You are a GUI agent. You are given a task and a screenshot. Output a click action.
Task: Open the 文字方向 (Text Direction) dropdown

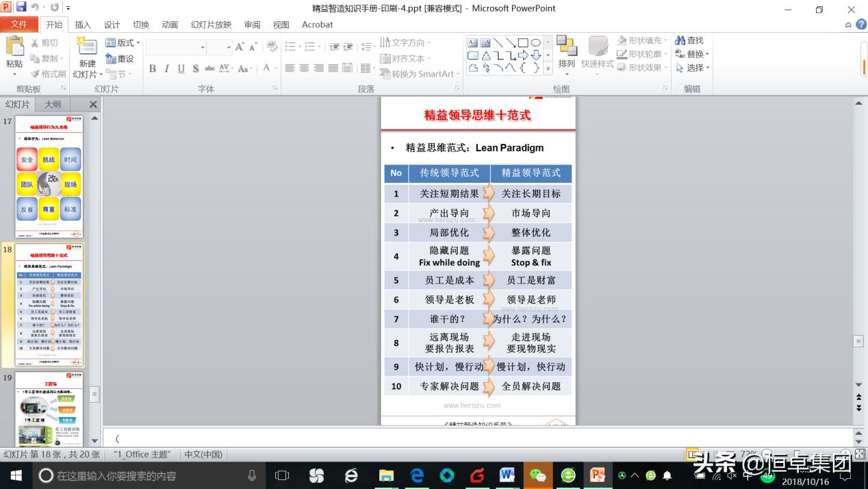coord(407,42)
